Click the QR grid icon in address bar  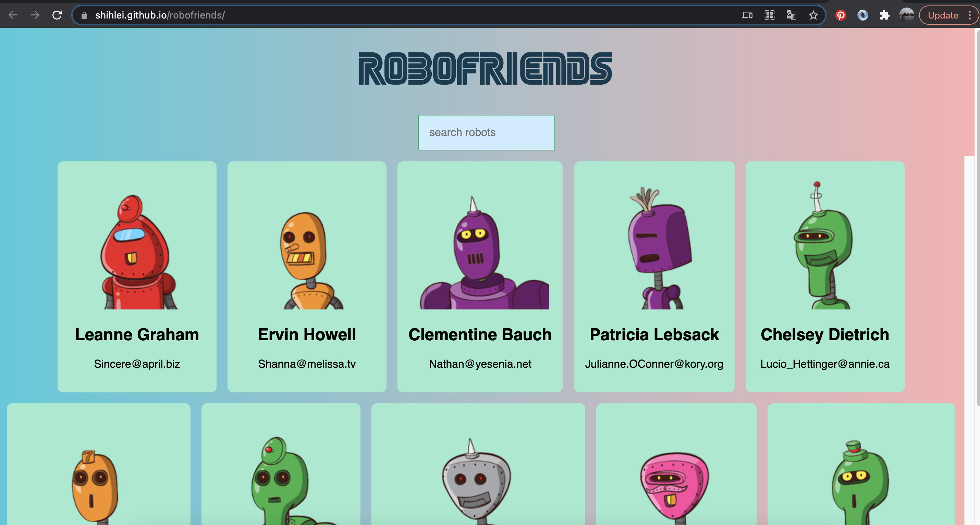769,15
